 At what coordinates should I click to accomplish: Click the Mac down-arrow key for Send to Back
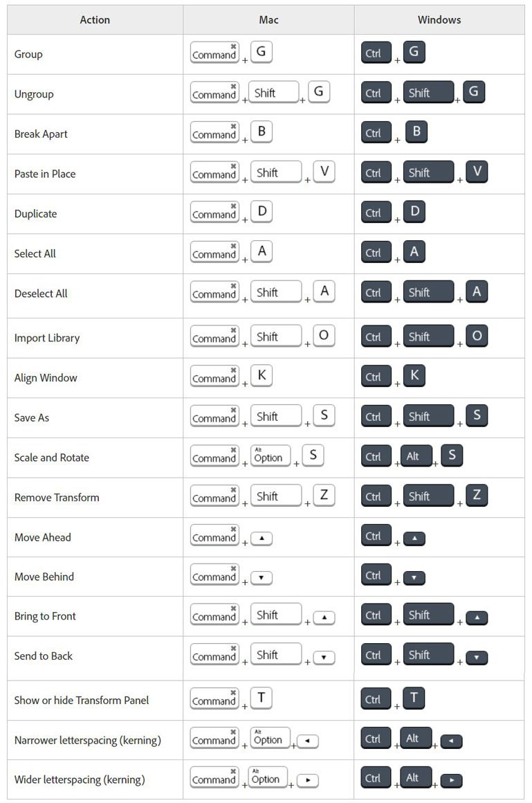[x=324, y=658]
